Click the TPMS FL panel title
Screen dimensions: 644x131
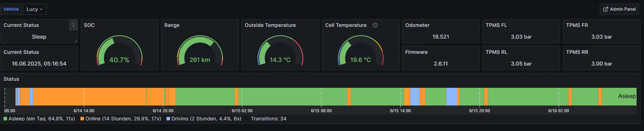tap(496, 25)
